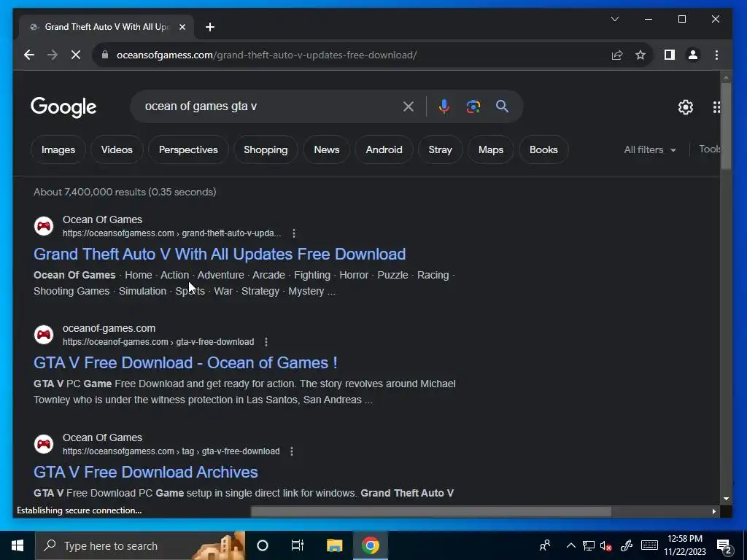Open a new tab with the plus button
Viewport: 747px width, 560px height.
210,27
